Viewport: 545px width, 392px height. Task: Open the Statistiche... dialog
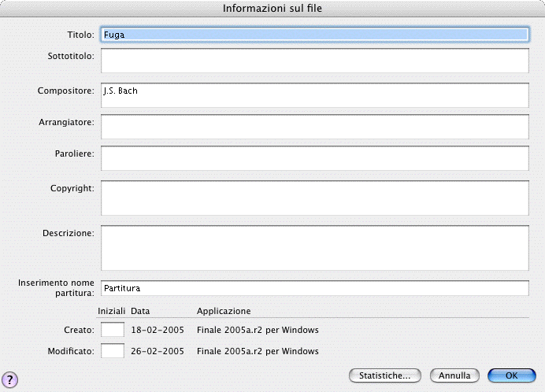[x=384, y=375]
